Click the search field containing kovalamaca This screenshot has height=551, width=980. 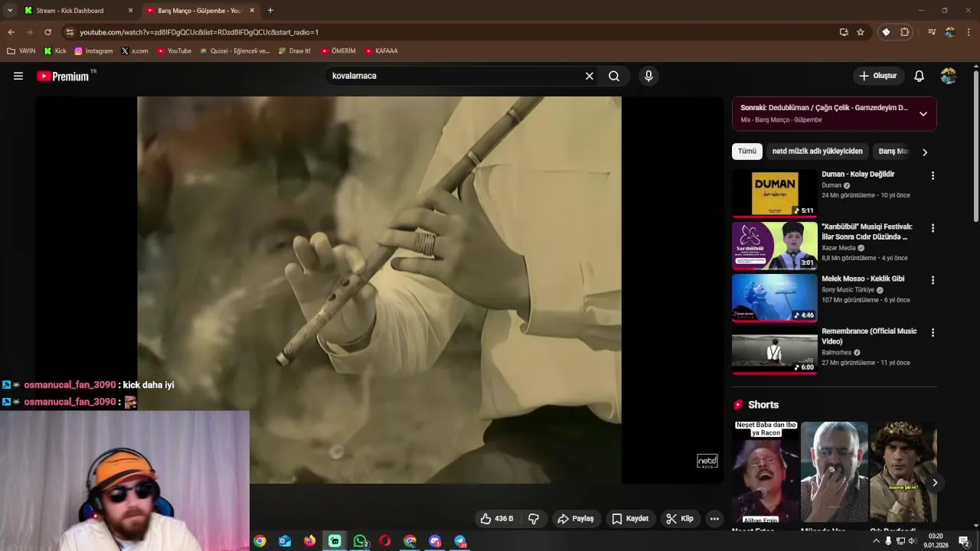(456, 76)
